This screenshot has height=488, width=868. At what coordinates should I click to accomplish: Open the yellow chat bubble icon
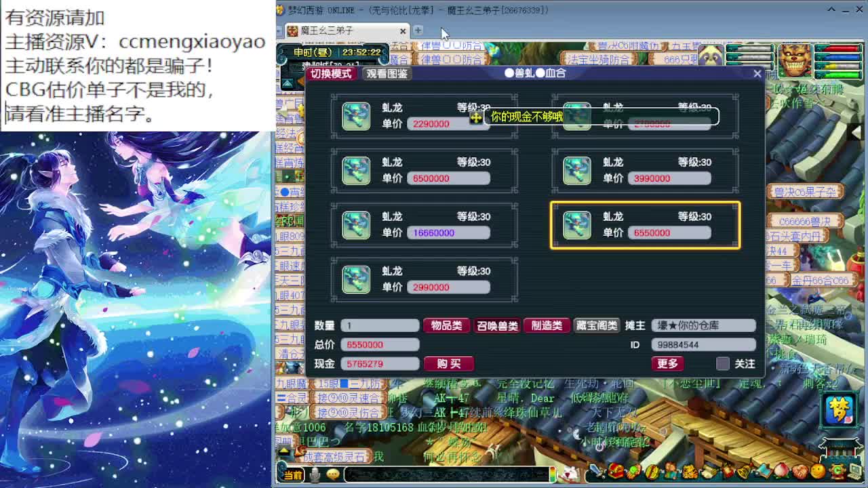[333, 474]
